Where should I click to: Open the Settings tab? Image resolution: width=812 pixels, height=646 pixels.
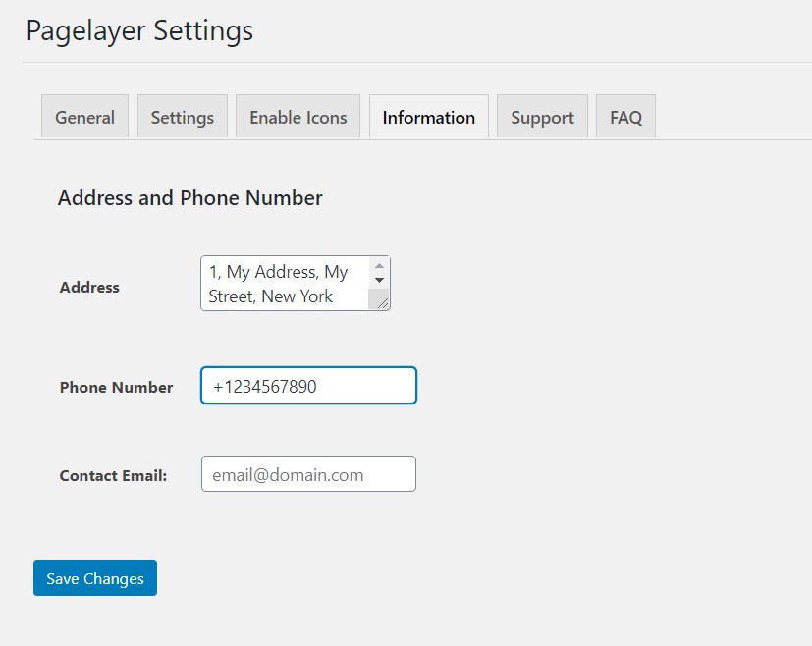(x=182, y=117)
